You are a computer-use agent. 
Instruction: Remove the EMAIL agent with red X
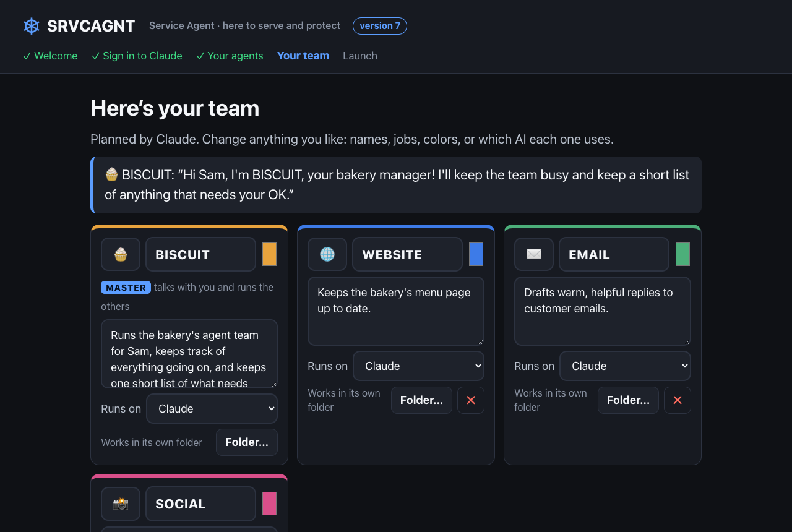click(x=678, y=400)
